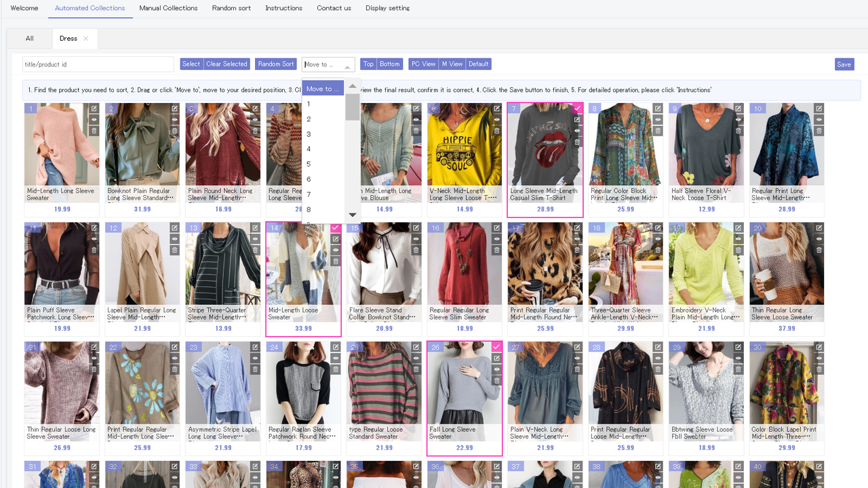The height and width of the screenshot is (488, 868).
Task: Delete the Bowknot Plain Regular product
Action: point(174,131)
